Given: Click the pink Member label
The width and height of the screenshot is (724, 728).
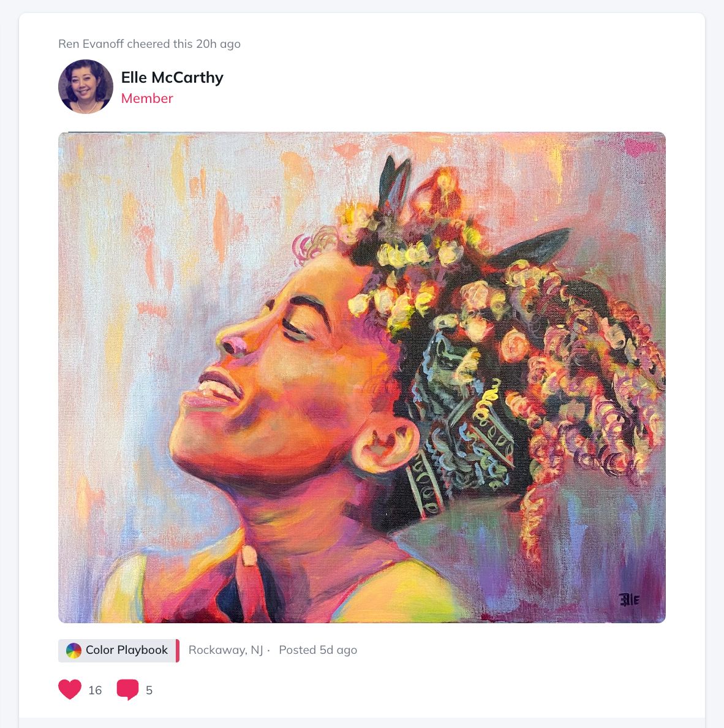Looking at the screenshot, I should (x=147, y=98).
